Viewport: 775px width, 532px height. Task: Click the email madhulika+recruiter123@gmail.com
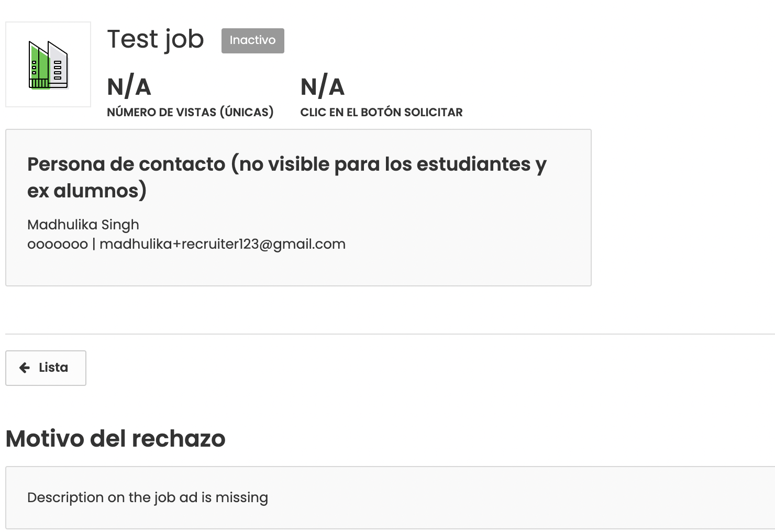(223, 244)
